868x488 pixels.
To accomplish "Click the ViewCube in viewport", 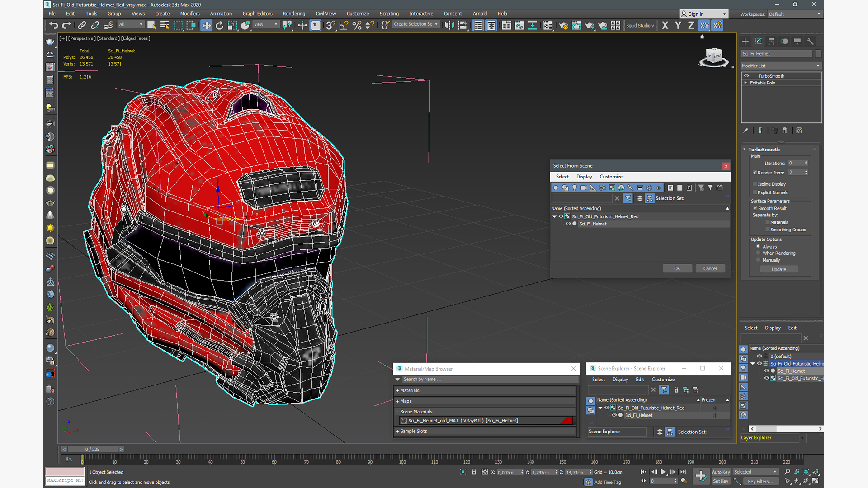I will click(x=714, y=57).
